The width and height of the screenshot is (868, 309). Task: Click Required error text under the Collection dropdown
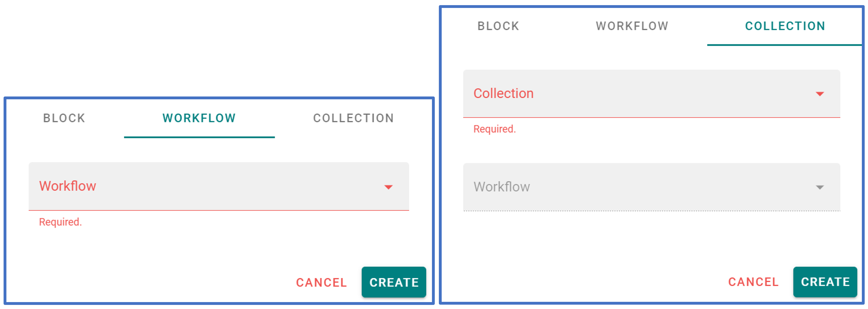(x=494, y=129)
